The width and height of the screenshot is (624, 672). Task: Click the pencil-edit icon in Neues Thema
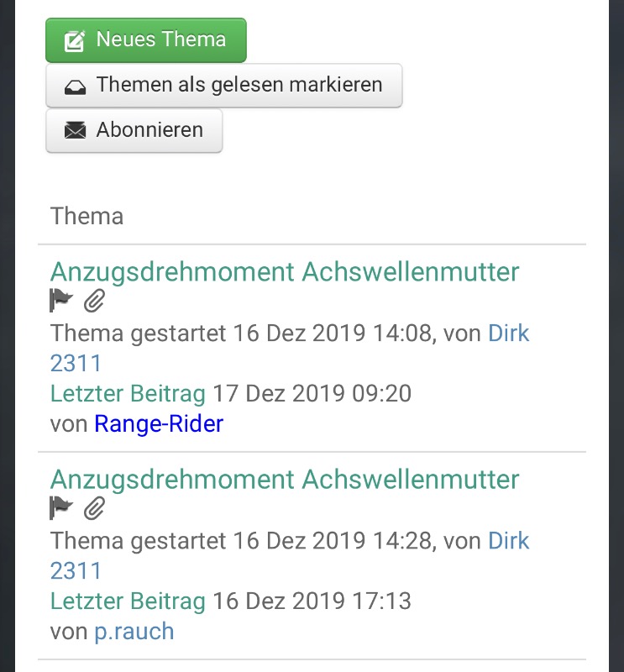click(75, 41)
